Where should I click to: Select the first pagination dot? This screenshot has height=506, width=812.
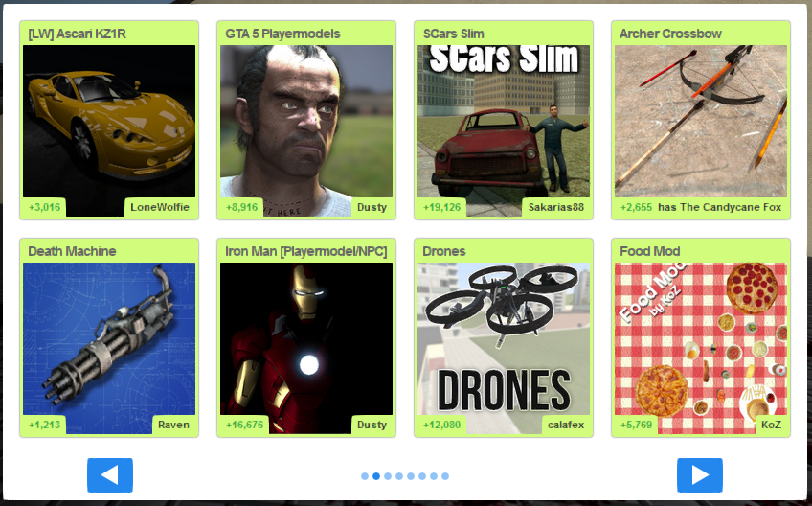point(365,476)
